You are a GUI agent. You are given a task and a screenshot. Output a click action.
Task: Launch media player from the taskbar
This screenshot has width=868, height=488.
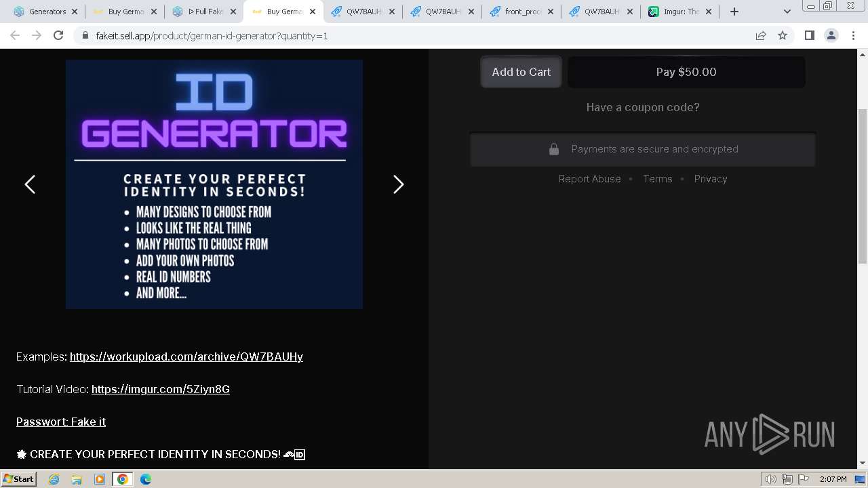pos(100,479)
